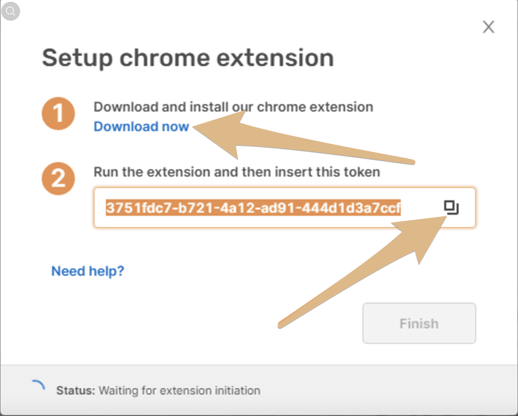Click the loading spinner in status bar
Image resolution: width=518 pixels, height=416 pixels.
[38, 387]
